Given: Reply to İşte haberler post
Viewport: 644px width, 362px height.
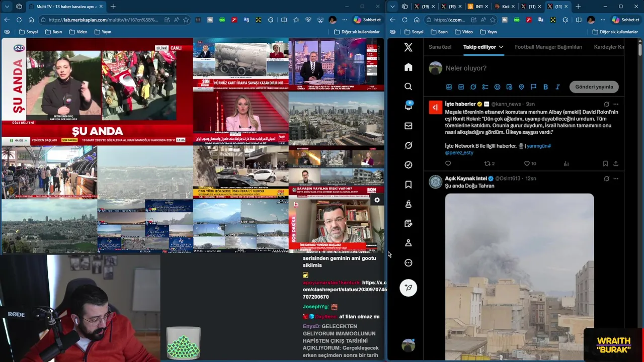Looking at the screenshot, I should pyautogui.click(x=448, y=163).
